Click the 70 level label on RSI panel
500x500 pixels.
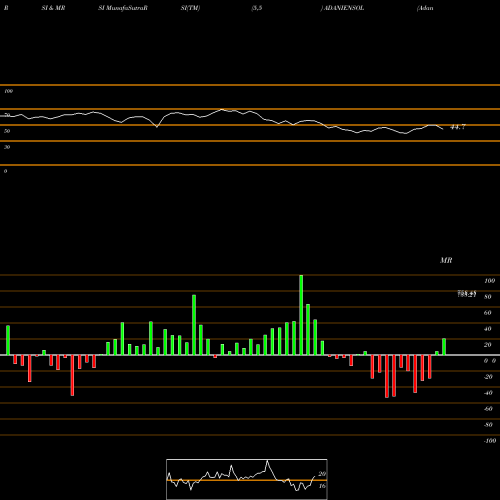coord(7,115)
